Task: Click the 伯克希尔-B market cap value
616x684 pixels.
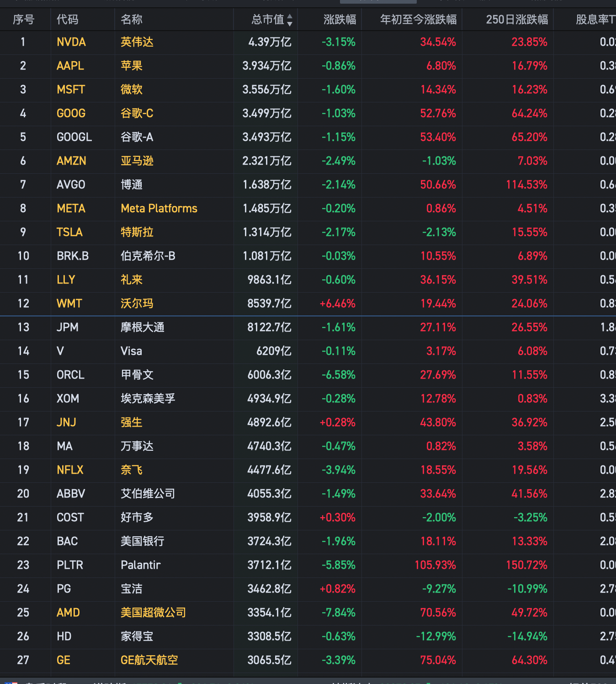Action: pyautogui.click(x=267, y=256)
